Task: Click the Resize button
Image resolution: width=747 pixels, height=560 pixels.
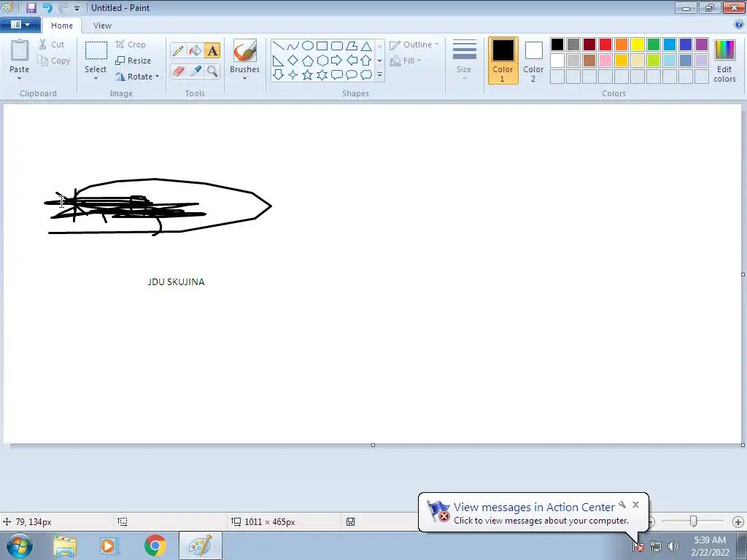Action: click(x=133, y=61)
